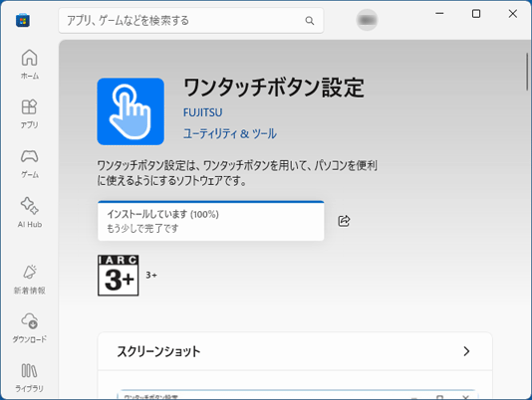
Task: Click the share icon beside install progress
Action: [344, 221]
